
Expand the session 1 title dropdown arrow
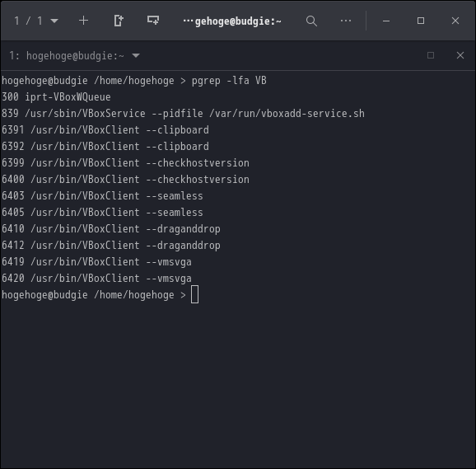[x=136, y=55]
